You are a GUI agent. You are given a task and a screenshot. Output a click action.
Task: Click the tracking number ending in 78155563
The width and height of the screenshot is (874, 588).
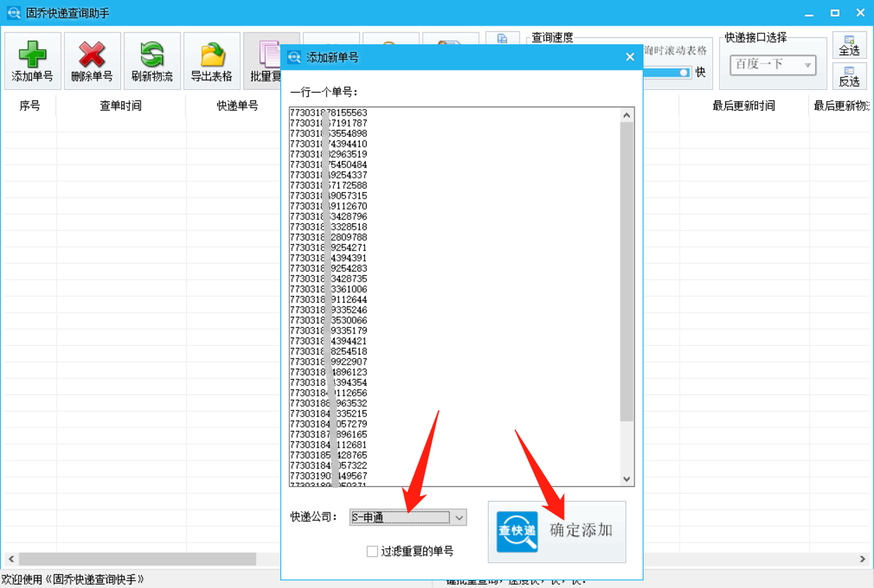point(328,113)
